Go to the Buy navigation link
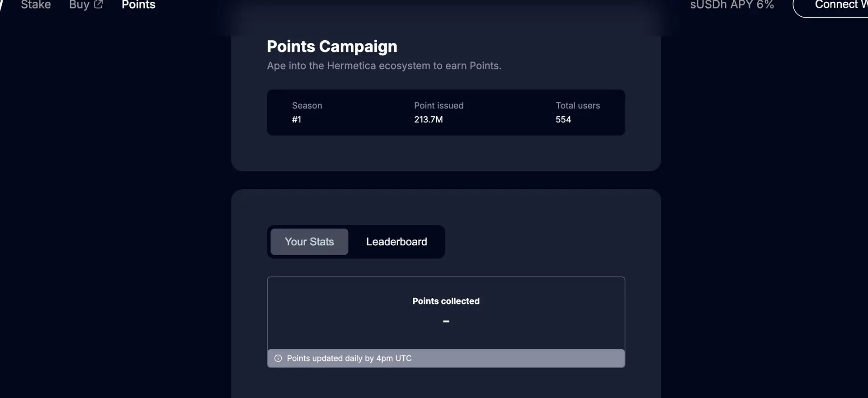Image resolution: width=868 pixels, height=398 pixels. [x=79, y=5]
